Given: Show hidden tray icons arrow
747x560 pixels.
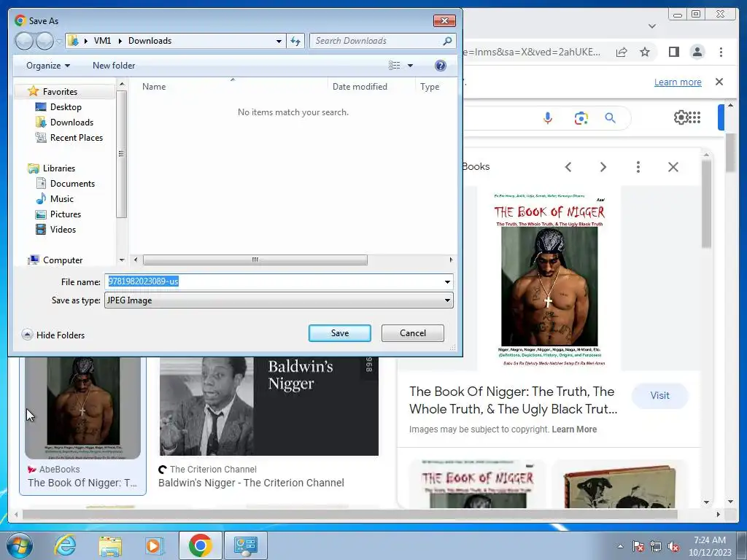Looking at the screenshot, I should 620,546.
